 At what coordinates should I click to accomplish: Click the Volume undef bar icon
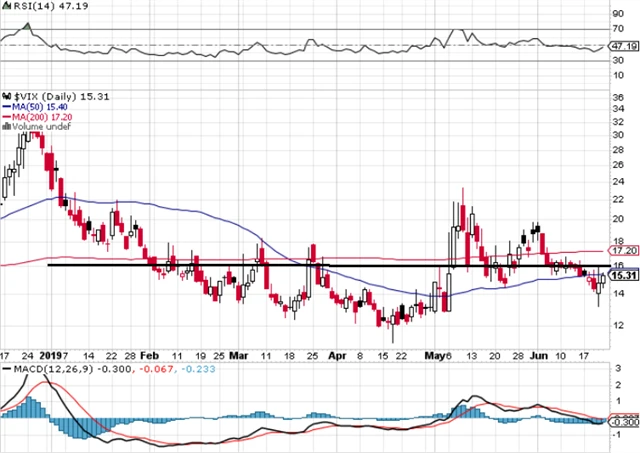5,127
